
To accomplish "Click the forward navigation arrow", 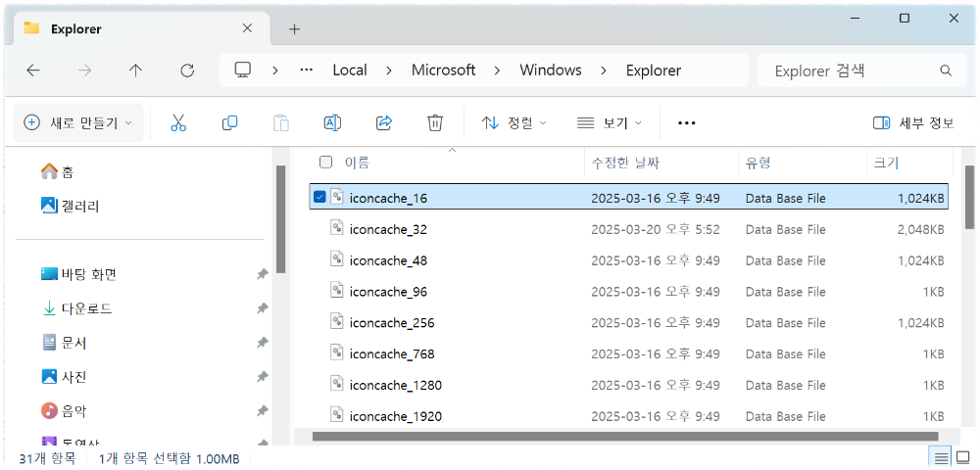I will 84,70.
